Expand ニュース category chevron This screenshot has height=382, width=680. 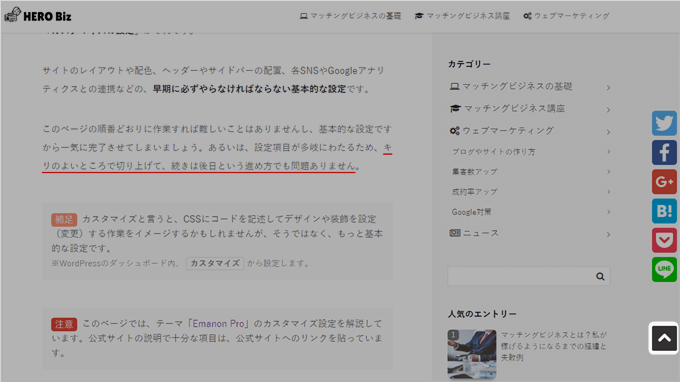(608, 235)
